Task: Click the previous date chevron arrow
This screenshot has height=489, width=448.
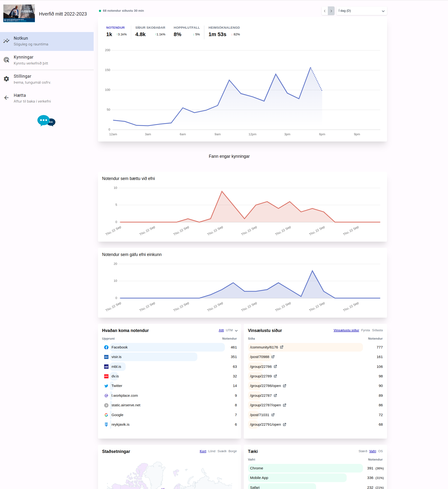Action: (325, 11)
